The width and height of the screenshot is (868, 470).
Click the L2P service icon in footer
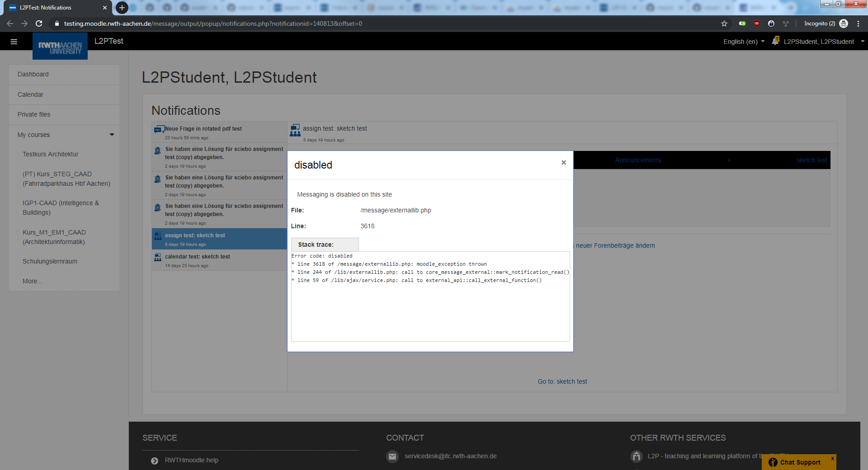point(637,456)
